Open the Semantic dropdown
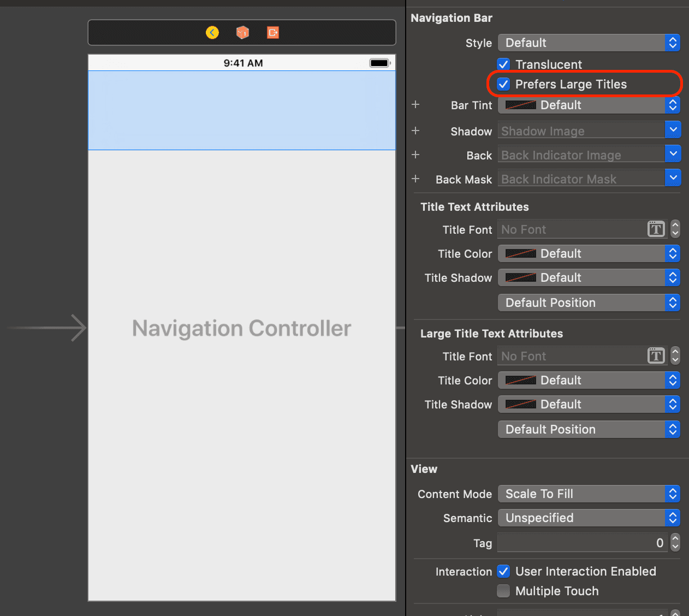 coord(589,518)
